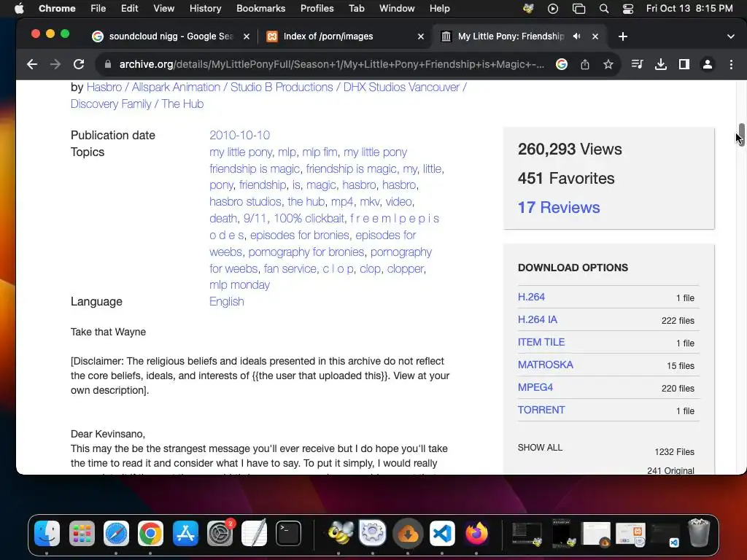Share this page via the share icon
Screen dimensions: 747x560
coord(585,64)
